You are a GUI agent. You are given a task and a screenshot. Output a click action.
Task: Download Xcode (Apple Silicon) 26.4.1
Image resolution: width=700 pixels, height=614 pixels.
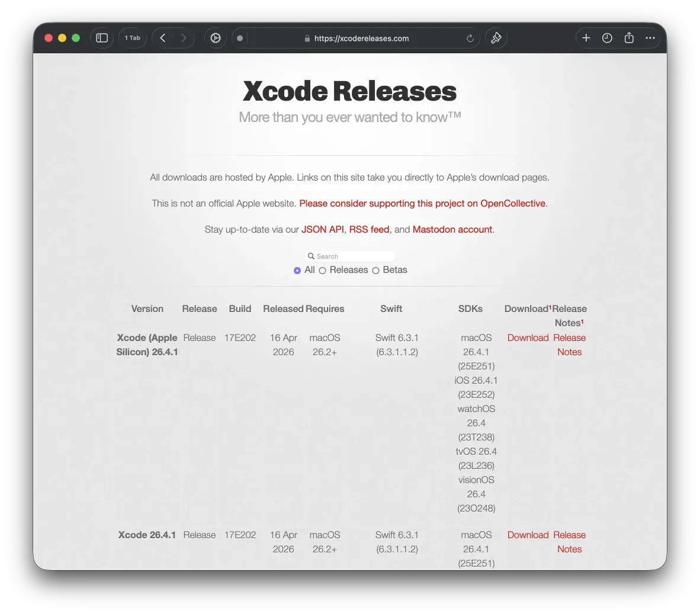(x=528, y=338)
